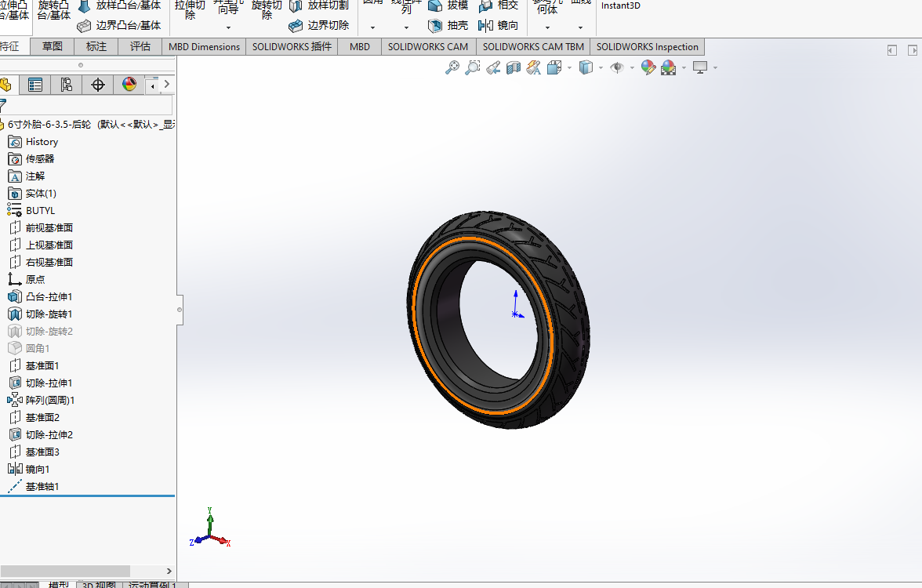The height and width of the screenshot is (588, 922).
Task: Open the Display Style dropdown arrow
Action: tap(601, 68)
